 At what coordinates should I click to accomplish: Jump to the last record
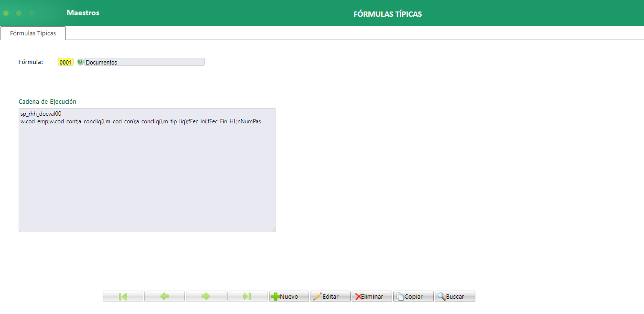coord(247,296)
